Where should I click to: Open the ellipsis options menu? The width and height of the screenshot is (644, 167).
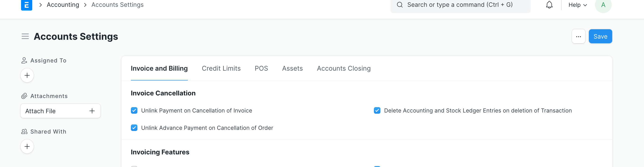pyautogui.click(x=579, y=36)
